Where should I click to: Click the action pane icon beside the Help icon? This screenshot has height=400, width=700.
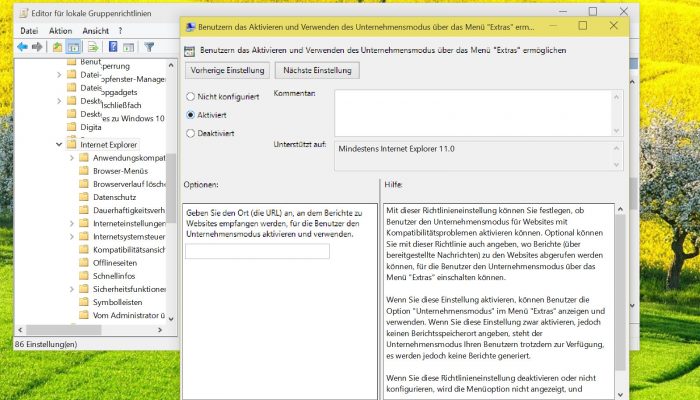click(129, 47)
